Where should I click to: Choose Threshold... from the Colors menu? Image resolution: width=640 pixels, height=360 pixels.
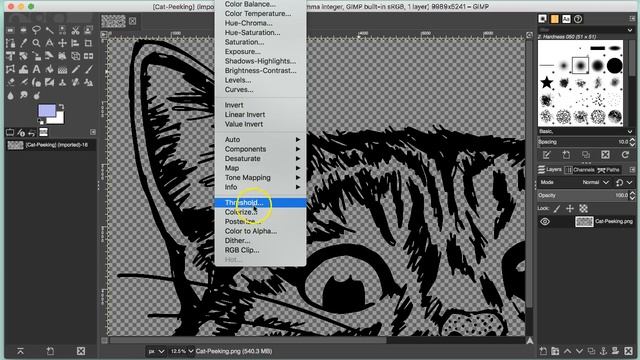pos(260,202)
